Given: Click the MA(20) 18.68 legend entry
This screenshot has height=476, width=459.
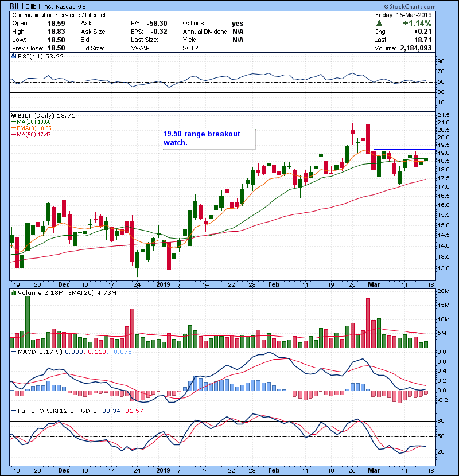Looking at the screenshot, I should (x=34, y=122).
